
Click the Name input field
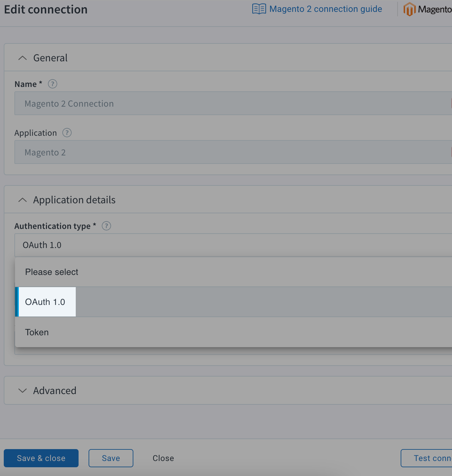pyautogui.click(x=233, y=103)
